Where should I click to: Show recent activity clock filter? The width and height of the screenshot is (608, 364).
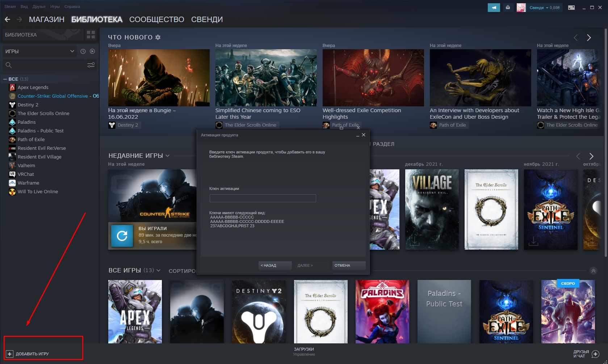pos(83,51)
